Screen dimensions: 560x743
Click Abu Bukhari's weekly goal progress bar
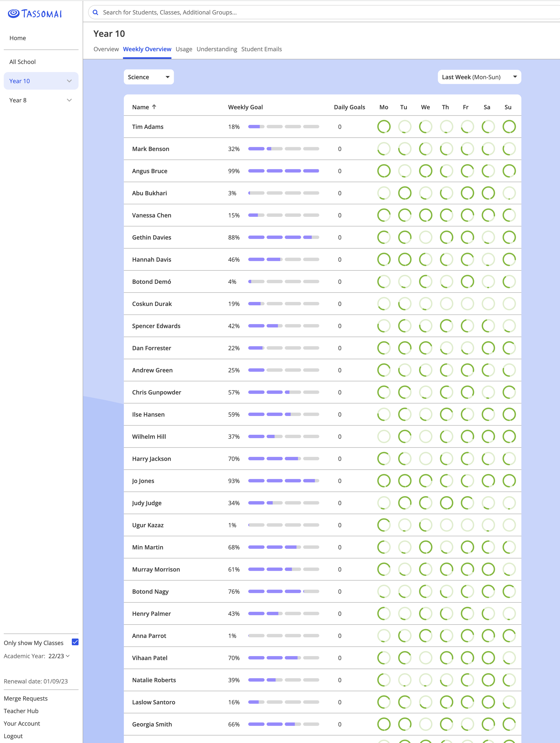pos(284,193)
